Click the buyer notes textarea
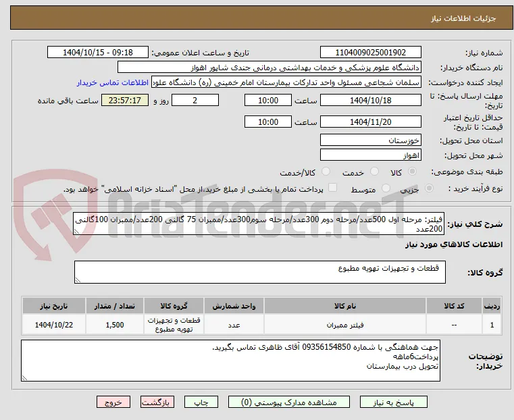This screenshot has height=420, width=514. (x=230, y=361)
